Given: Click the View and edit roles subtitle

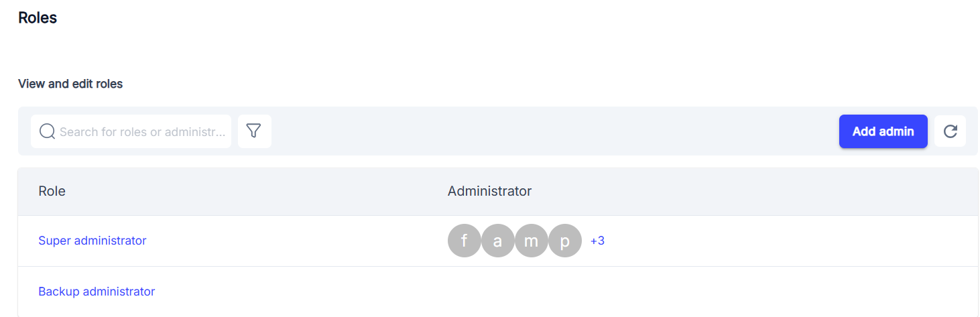Looking at the screenshot, I should [x=70, y=84].
